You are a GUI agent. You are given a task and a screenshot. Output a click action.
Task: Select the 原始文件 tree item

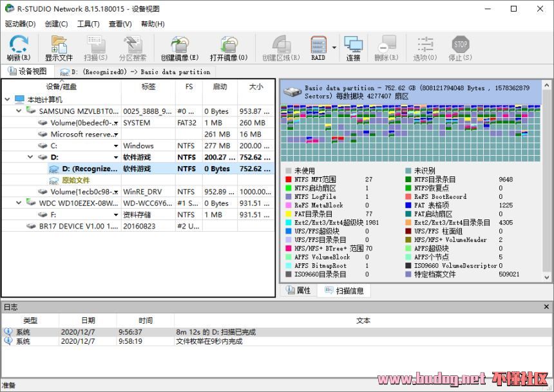pos(76,180)
